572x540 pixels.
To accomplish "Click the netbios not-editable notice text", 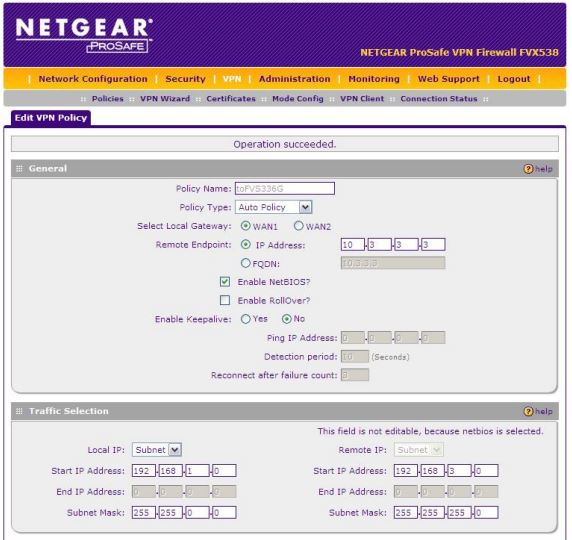I will click(430, 431).
